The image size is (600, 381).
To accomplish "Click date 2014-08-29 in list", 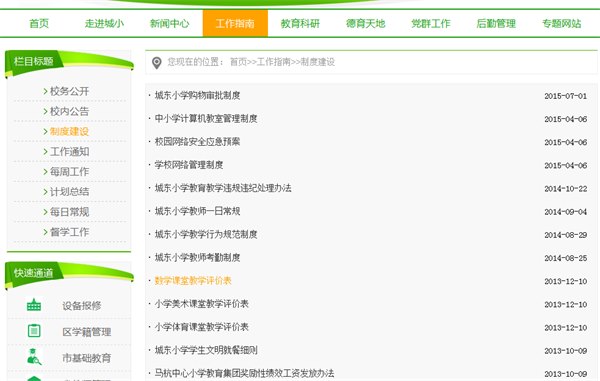I will [566, 235].
